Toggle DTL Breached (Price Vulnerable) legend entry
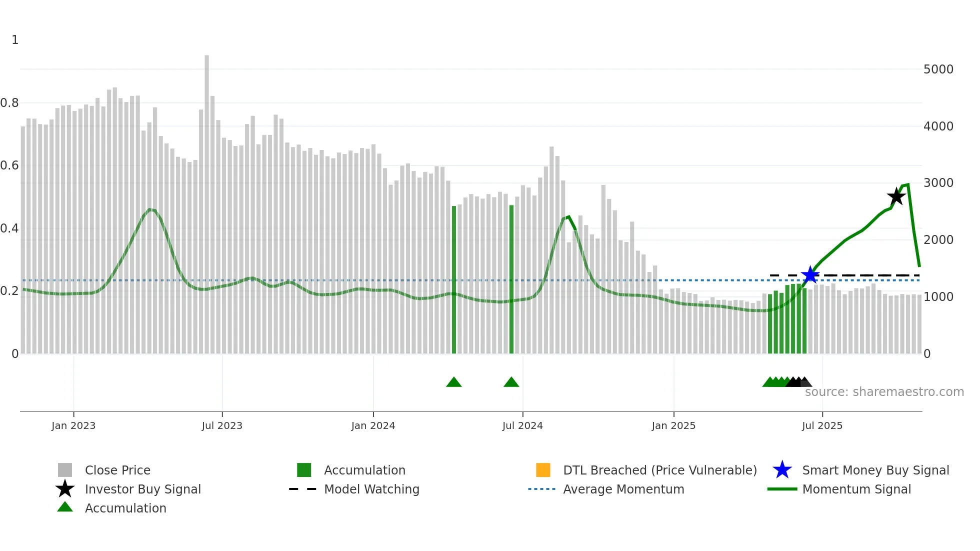This screenshot has width=980, height=551. [659, 470]
